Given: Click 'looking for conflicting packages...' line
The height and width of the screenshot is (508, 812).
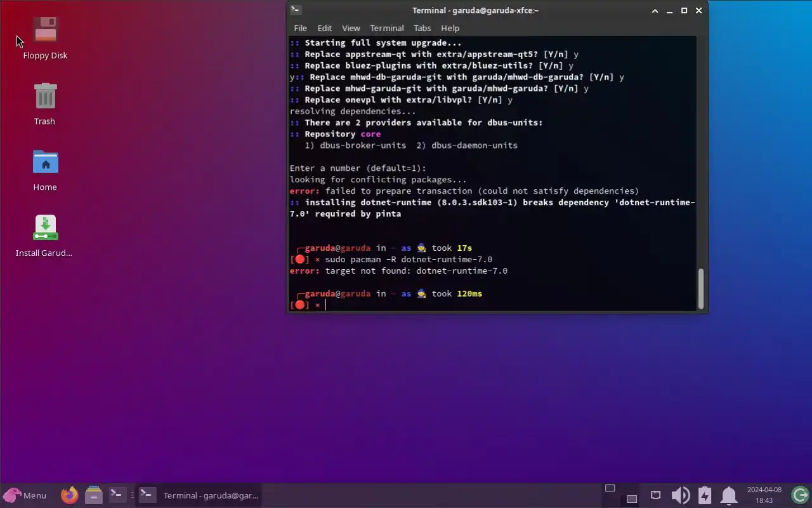Looking at the screenshot, I should click(378, 179).
